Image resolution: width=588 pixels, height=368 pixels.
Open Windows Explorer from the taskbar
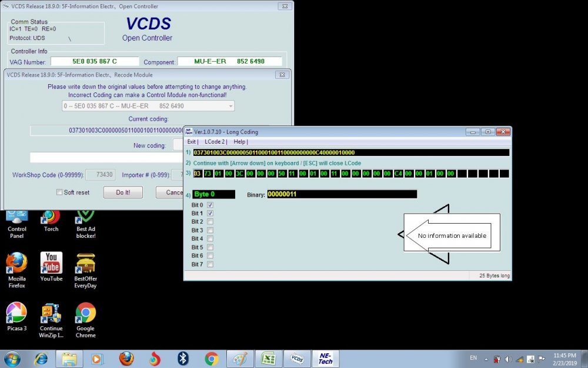69,359
